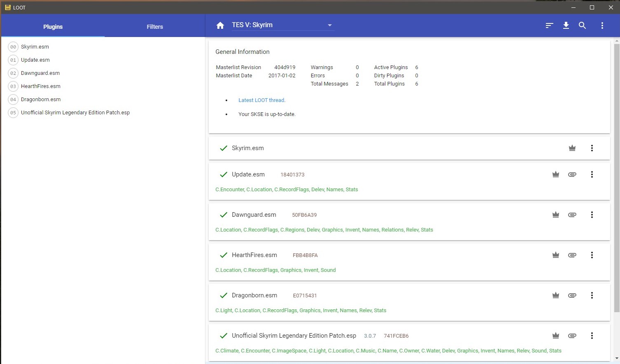This screenshot has width=620, height=364.
Task: Open the Latest LOOT thread link
Action: pyautogui.click(x=261, y=100)
